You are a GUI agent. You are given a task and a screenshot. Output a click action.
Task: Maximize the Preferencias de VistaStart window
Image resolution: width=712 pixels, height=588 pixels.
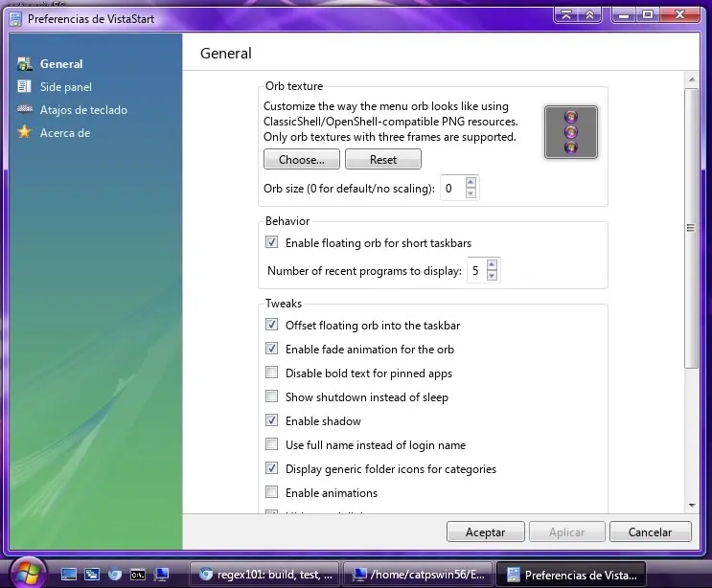pyautogui.click(x=648, y=15)
